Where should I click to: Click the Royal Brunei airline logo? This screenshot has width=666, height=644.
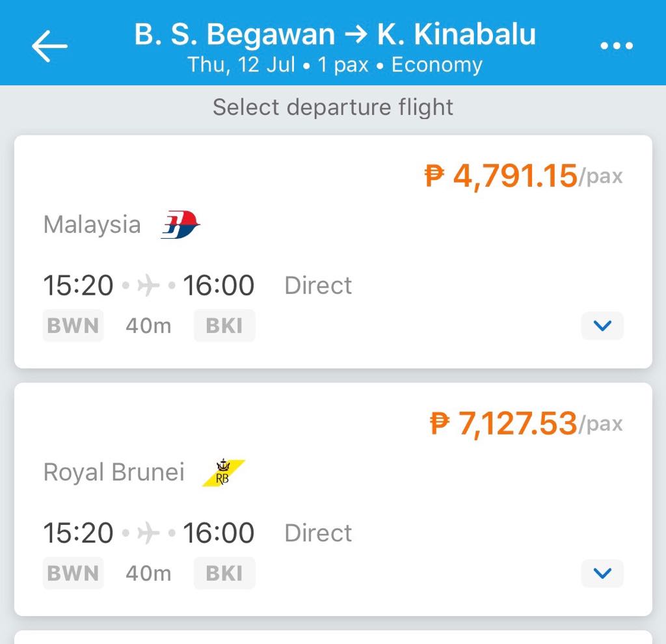(223, 473)
